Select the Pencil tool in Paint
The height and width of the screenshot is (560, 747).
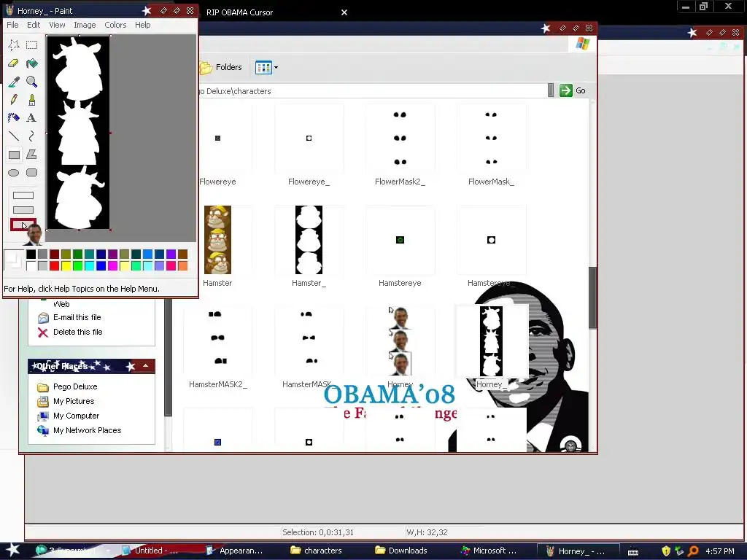click(14, 99)
